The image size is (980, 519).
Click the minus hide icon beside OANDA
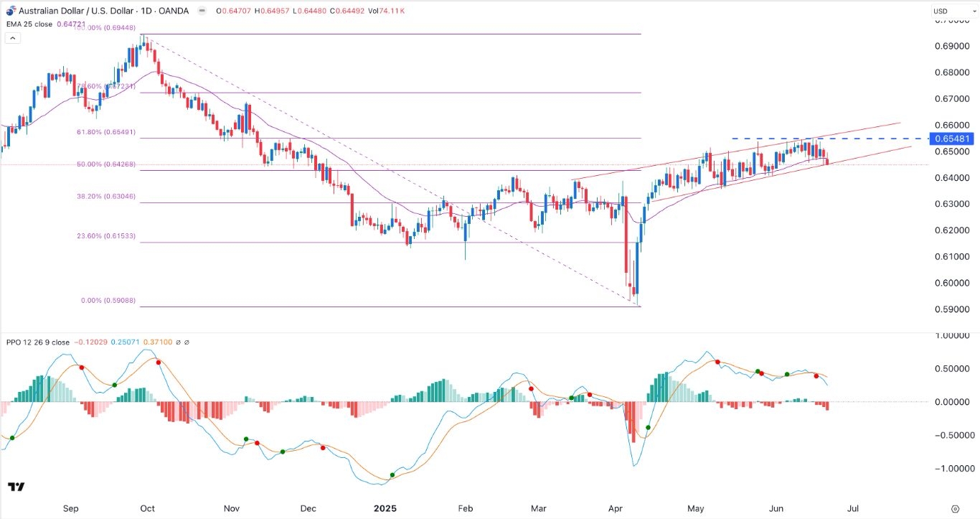[202, 10]
